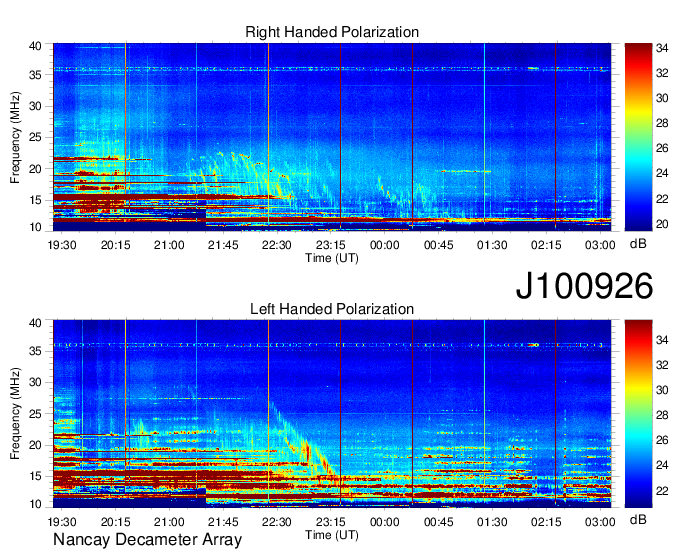Click the 21:00 time tick on upper plot
The height and width of the screenshot is (552, 680).
click(169, 245)
